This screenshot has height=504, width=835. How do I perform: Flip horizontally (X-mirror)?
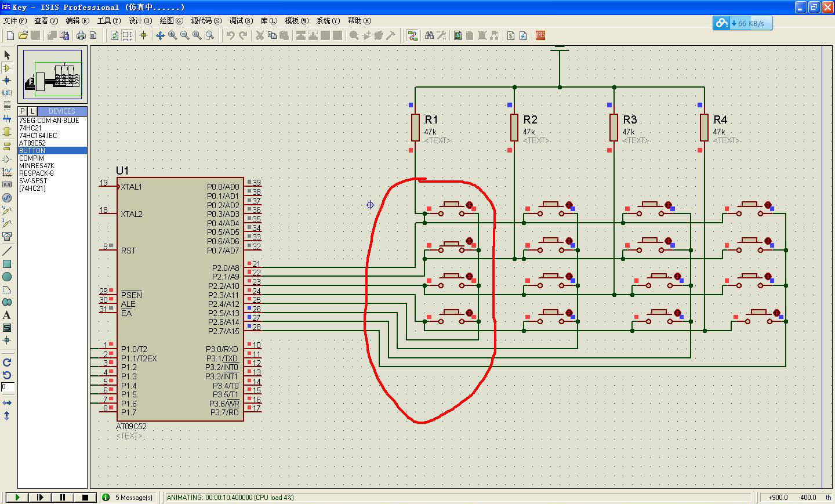point(7,403)
